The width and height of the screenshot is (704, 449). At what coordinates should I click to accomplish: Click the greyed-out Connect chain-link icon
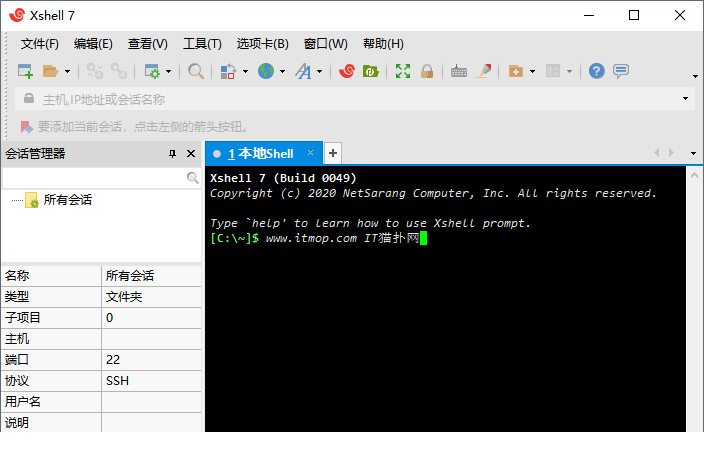point(95,71)
